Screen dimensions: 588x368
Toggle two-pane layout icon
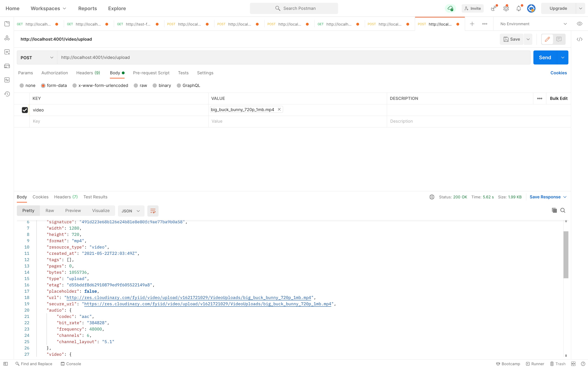click(573, 364)
